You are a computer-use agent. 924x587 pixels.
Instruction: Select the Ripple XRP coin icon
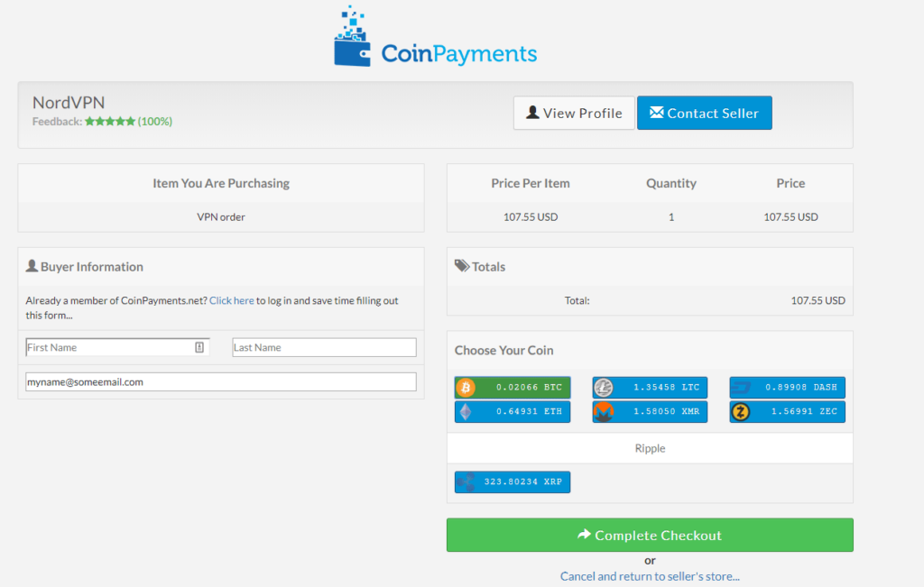[466, 482]
